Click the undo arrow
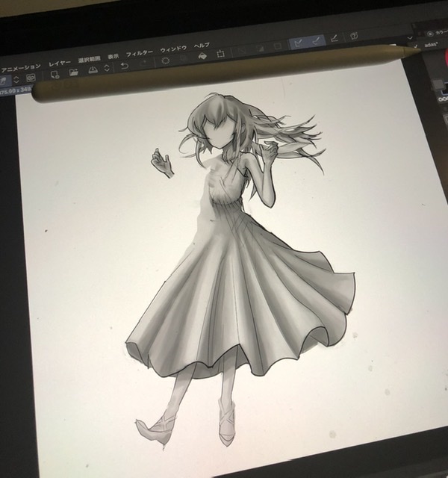The image size is (448, 478). coord(124,66)
